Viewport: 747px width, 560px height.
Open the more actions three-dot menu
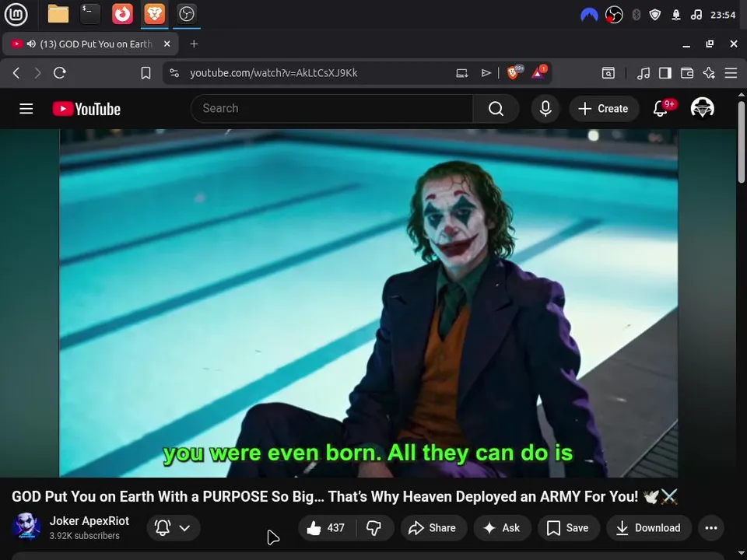(710, 527)
